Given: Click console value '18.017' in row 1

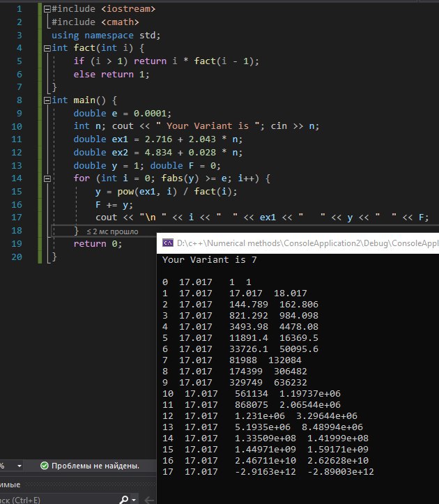Looking at the screenshot, I should pyautogui.click(x=291, y=293).
